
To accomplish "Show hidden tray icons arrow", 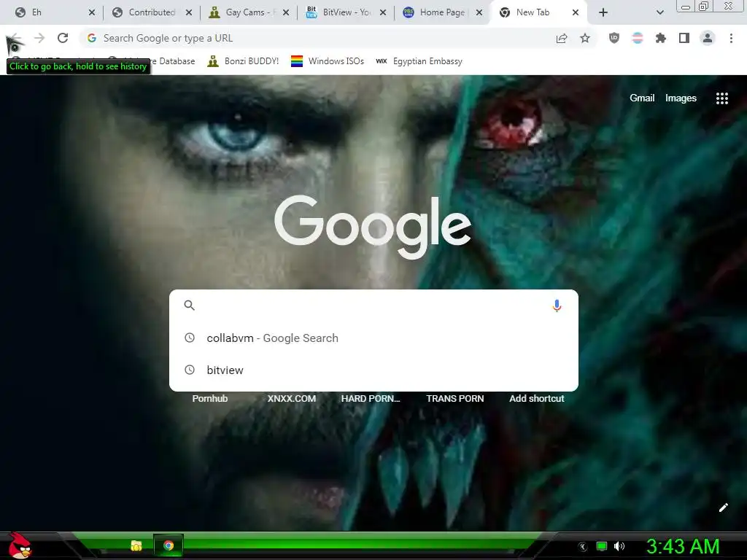I will click(583, 546).
